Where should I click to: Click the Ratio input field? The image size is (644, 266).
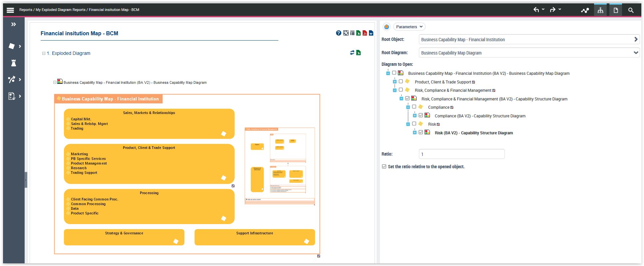(462, 154)
